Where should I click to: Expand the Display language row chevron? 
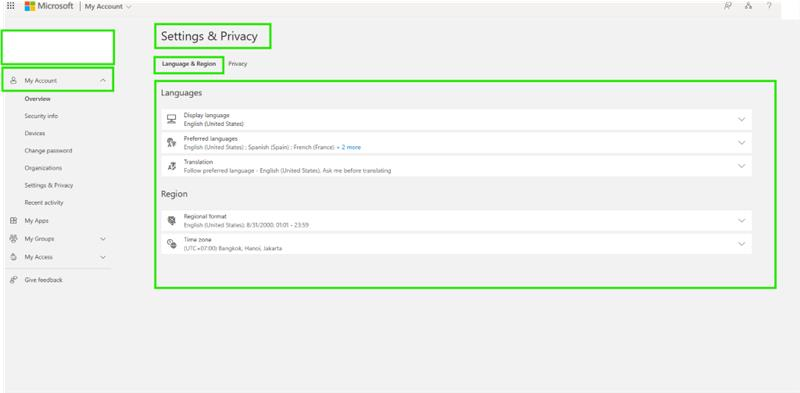pos(741,119)
